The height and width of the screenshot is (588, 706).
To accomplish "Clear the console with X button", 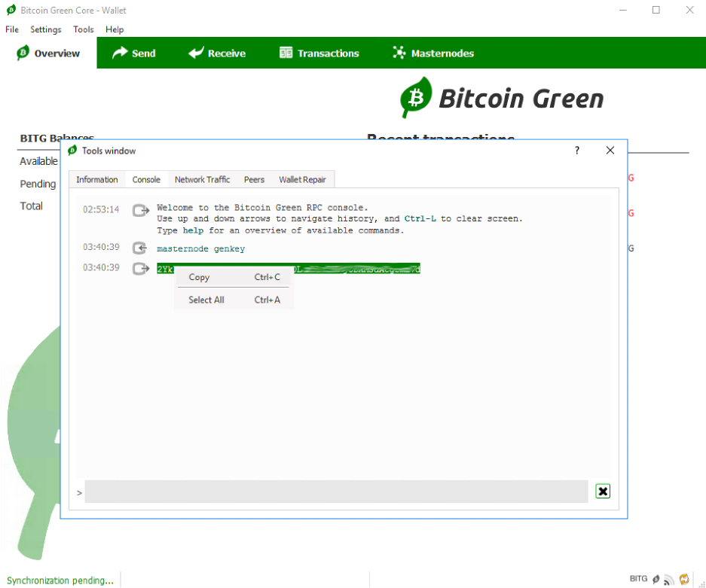I will coord(603,491).
